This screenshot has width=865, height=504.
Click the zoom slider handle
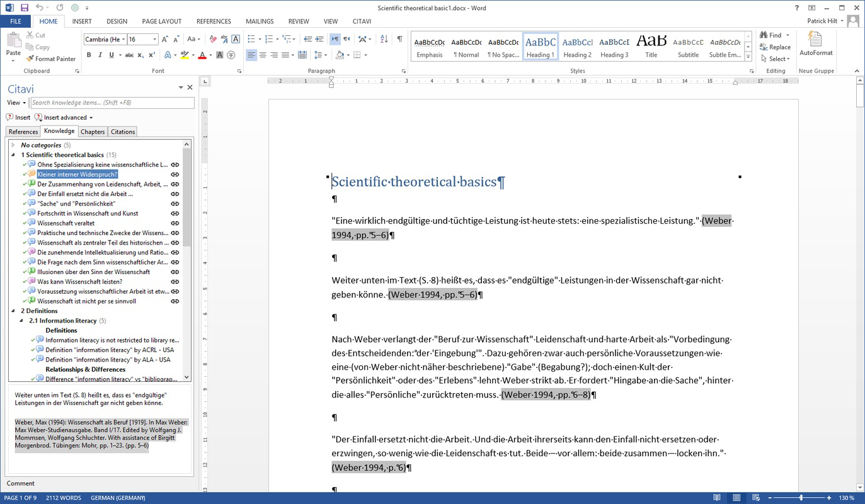801,498
